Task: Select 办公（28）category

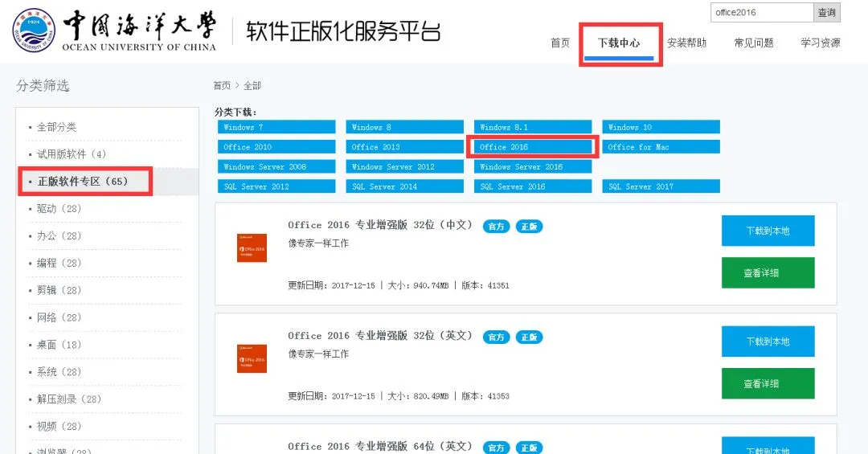Action: click(x=59, y=235)
